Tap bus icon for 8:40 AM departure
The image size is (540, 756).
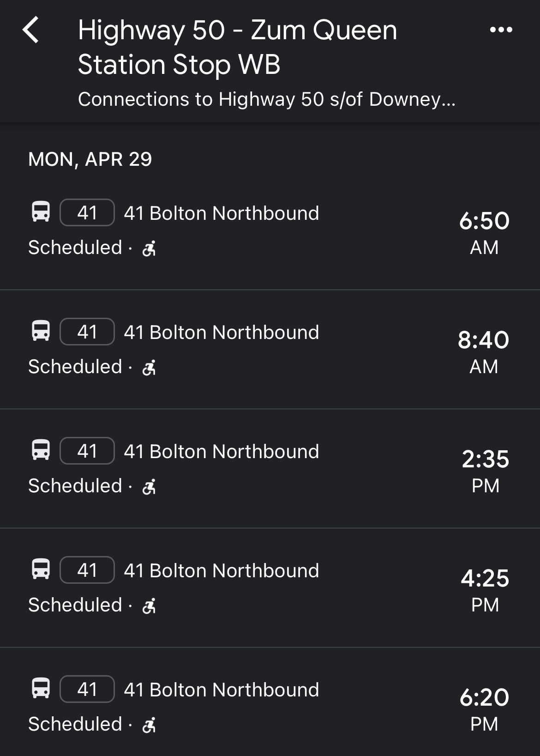tap(41, 332)
